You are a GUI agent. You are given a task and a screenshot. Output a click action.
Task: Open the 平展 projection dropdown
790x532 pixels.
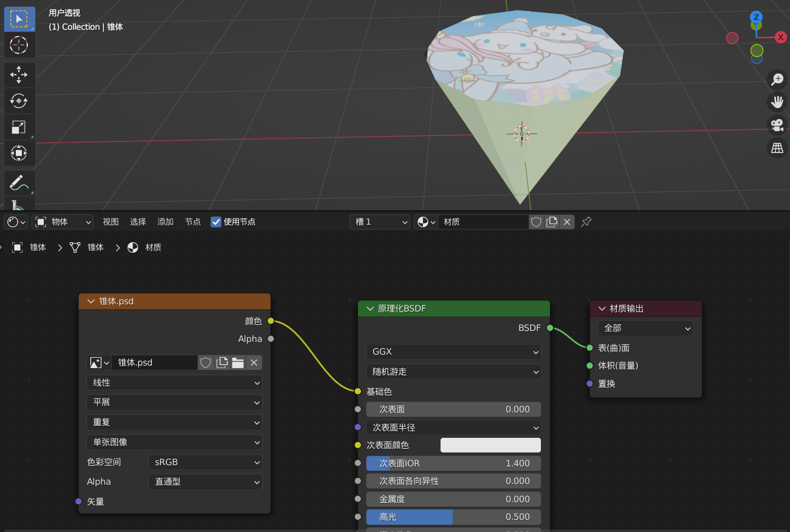click(x=174, y=402)
